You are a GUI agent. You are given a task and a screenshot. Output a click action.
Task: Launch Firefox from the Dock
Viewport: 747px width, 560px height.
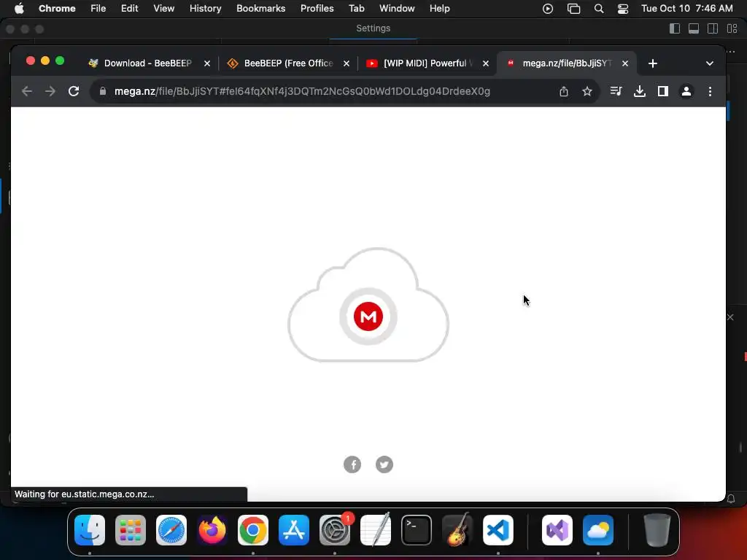coord(212,530)
